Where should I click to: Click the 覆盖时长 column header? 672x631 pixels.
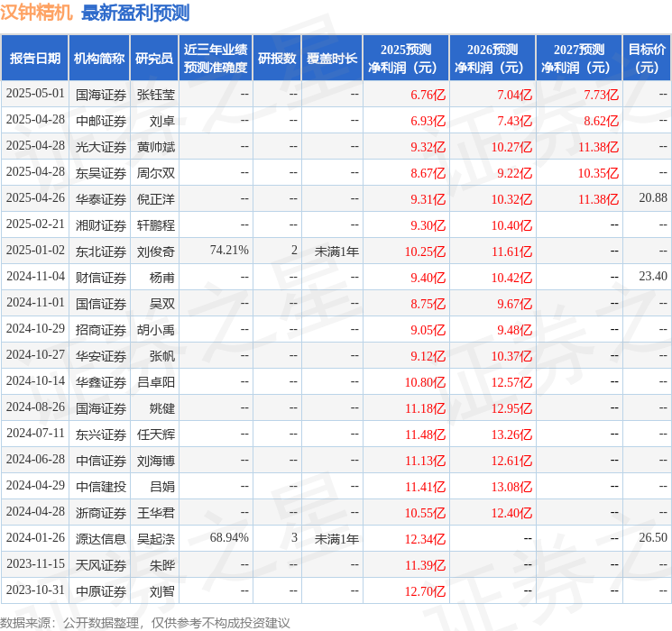tap(331, 59)
